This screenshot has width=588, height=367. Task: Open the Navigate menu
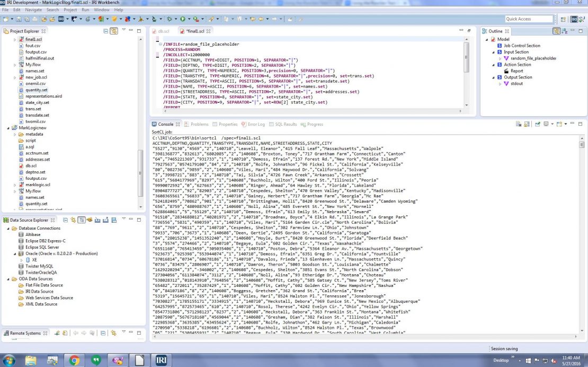[x=34, y=10]
